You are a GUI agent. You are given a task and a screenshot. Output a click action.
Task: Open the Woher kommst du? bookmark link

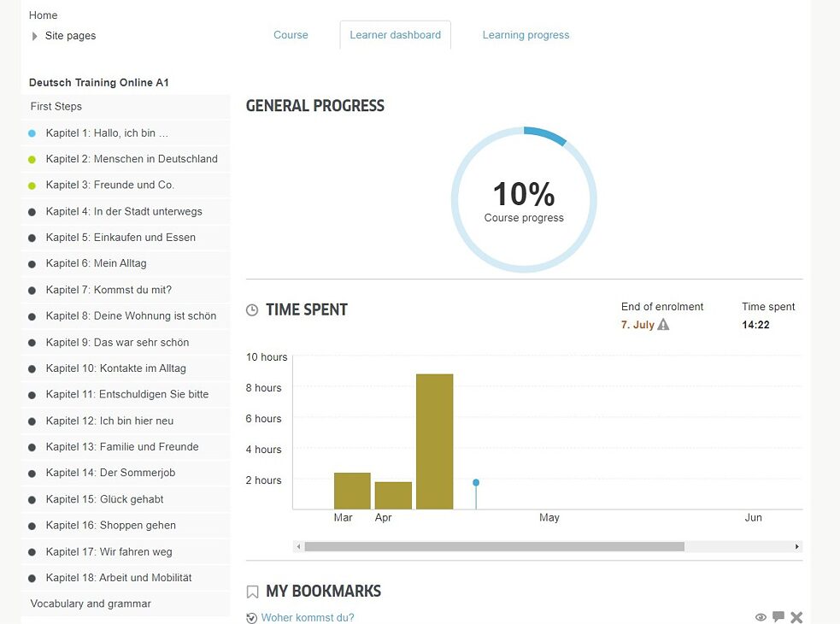pos(308,617)
